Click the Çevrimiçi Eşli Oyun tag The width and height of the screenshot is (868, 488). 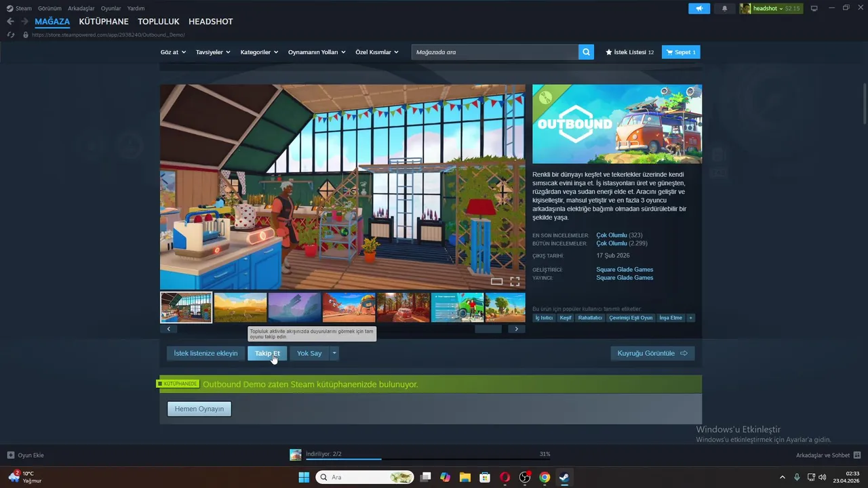[631, 318]
